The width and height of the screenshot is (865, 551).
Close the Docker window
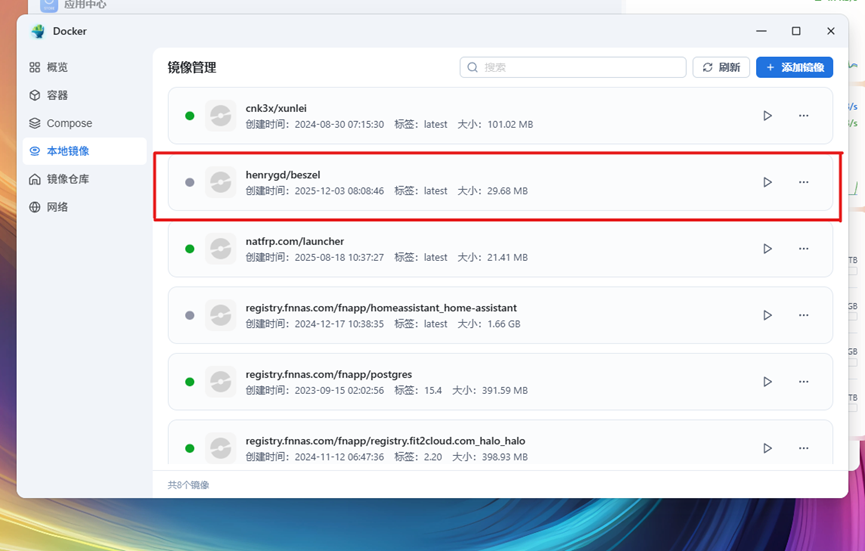pos(831,31)
